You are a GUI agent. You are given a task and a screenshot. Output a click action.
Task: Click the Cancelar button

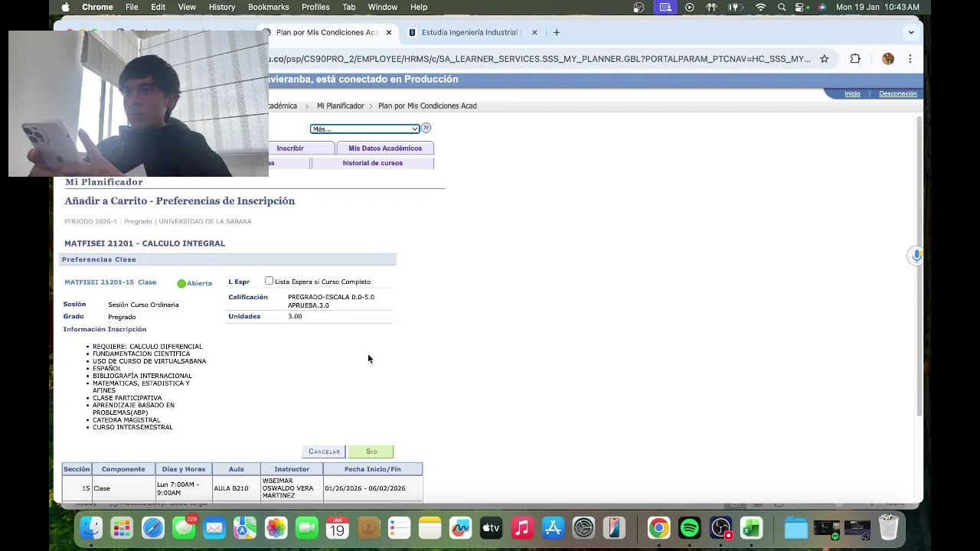(x=324, y=452)
